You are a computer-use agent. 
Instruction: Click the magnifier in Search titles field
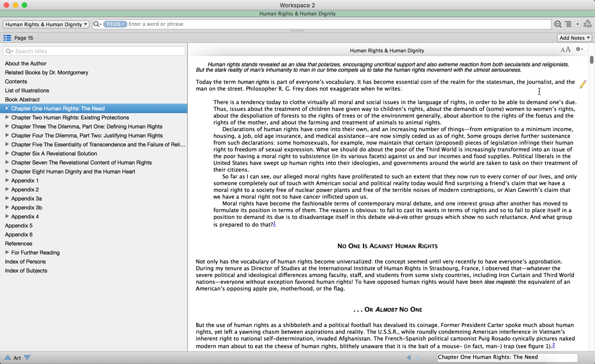click(9, 51)
